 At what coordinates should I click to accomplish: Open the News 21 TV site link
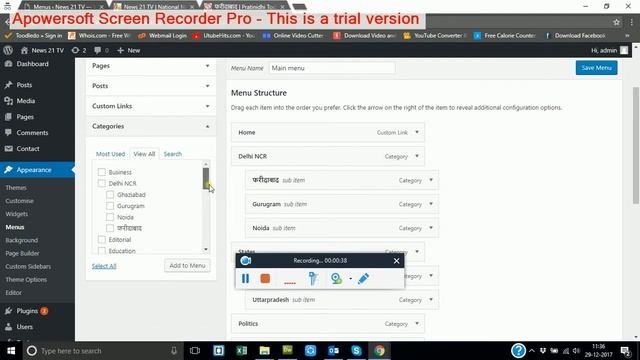click(x=42, y=50)
